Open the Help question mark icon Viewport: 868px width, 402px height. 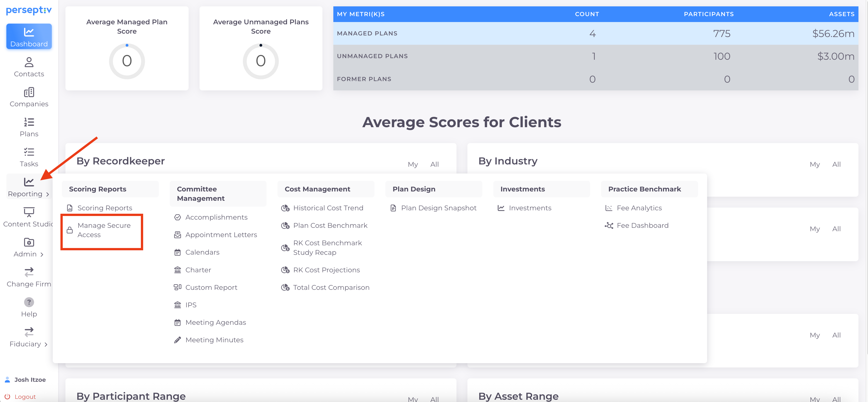[29, 302]
